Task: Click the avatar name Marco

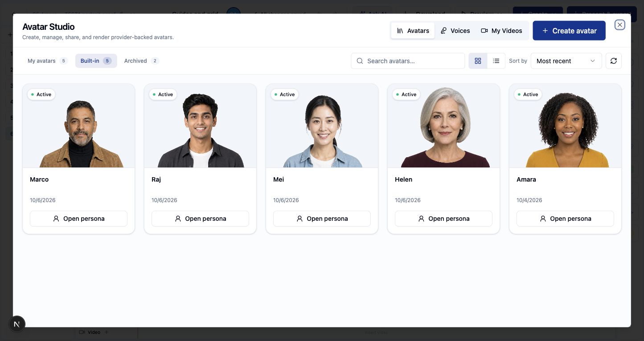Action: (x=39, y=179)
